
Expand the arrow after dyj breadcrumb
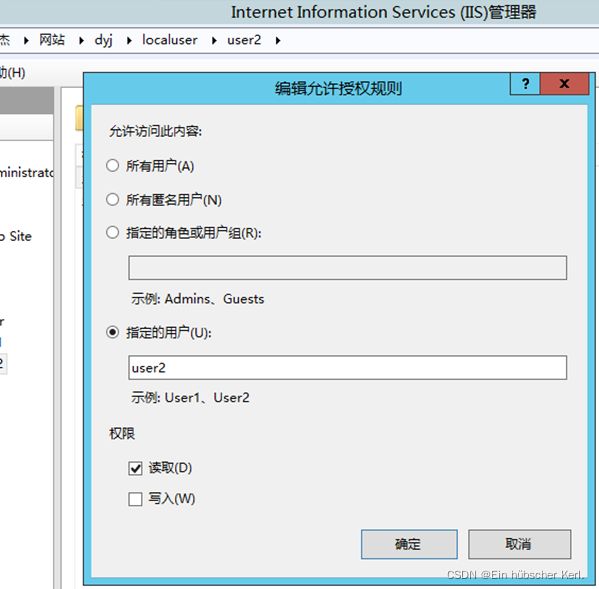[x=129, y=40]
